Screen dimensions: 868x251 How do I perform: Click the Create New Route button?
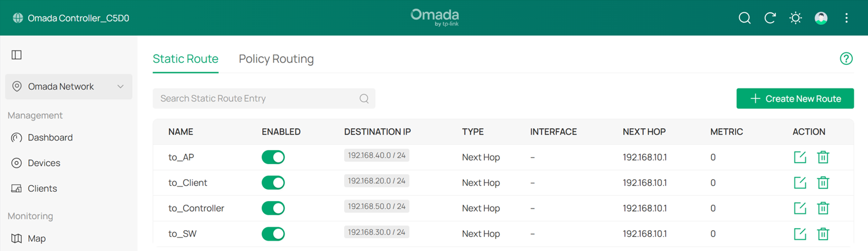795,99
